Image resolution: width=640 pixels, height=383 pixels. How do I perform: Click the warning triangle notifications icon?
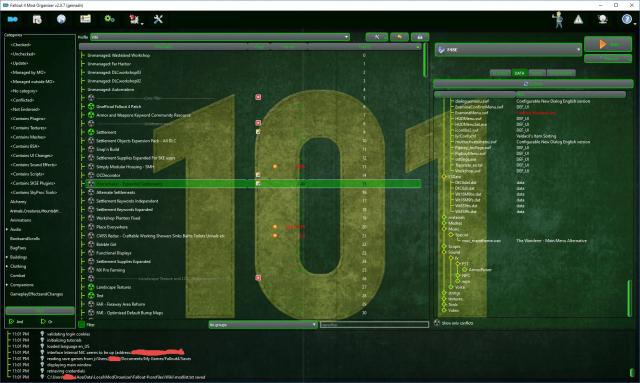click(x=578, y=19)
